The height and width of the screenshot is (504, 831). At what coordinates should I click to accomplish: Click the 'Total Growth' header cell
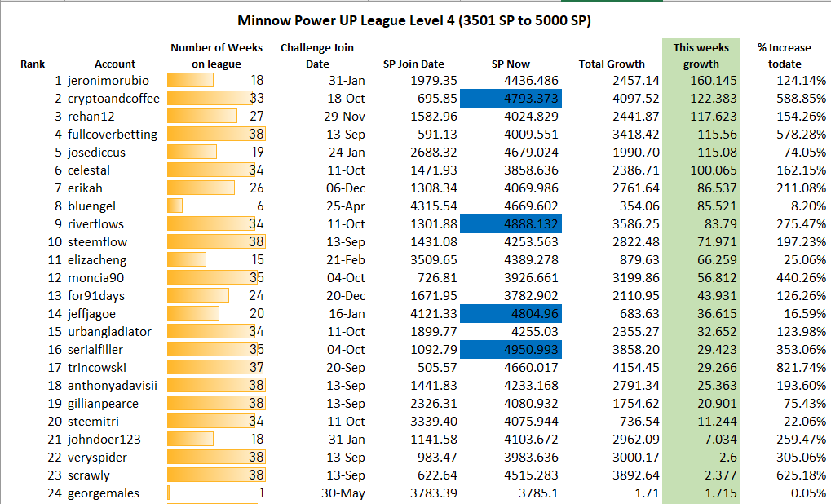(x=612, y=64)
